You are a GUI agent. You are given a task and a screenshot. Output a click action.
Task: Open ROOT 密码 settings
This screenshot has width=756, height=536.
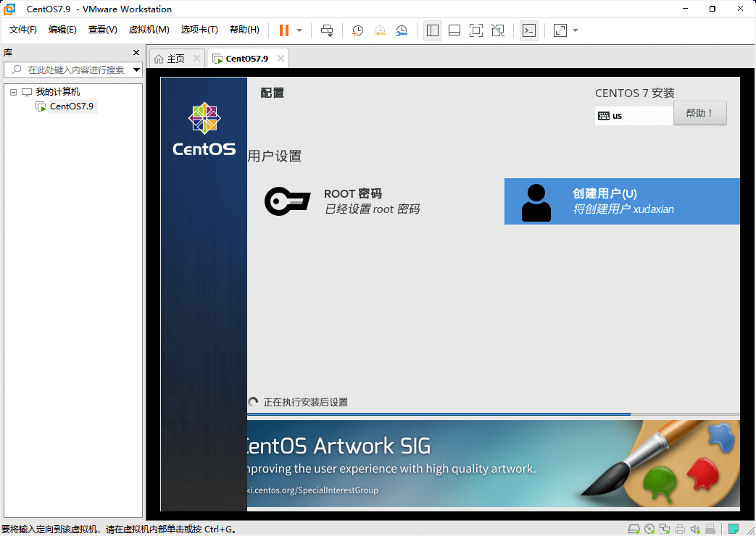372,201
